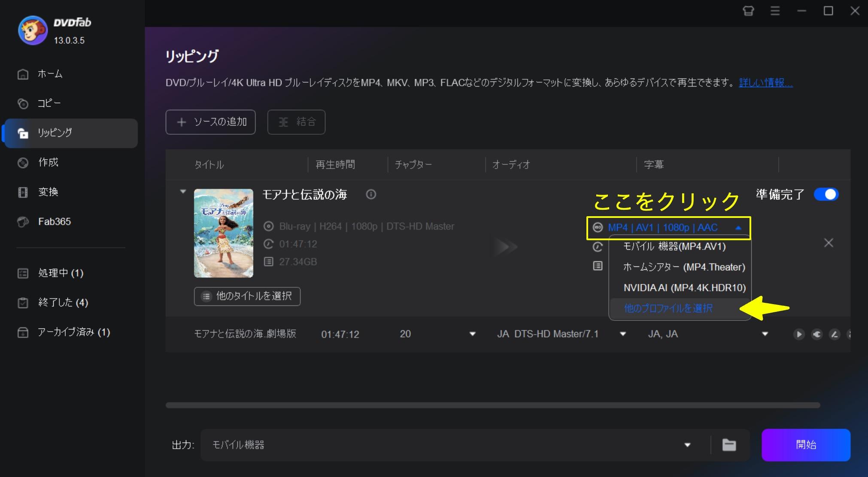Open advanced settings wrench icon for the title
The height and width of the screenshot is (477, 868).
[x=816, y=334]
